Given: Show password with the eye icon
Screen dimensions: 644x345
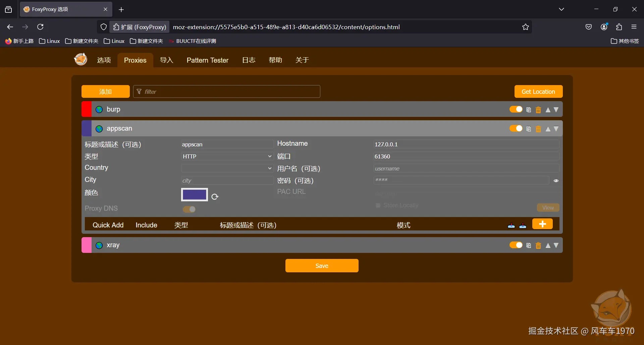Looking at the screenshot, I should coord(556,181).
